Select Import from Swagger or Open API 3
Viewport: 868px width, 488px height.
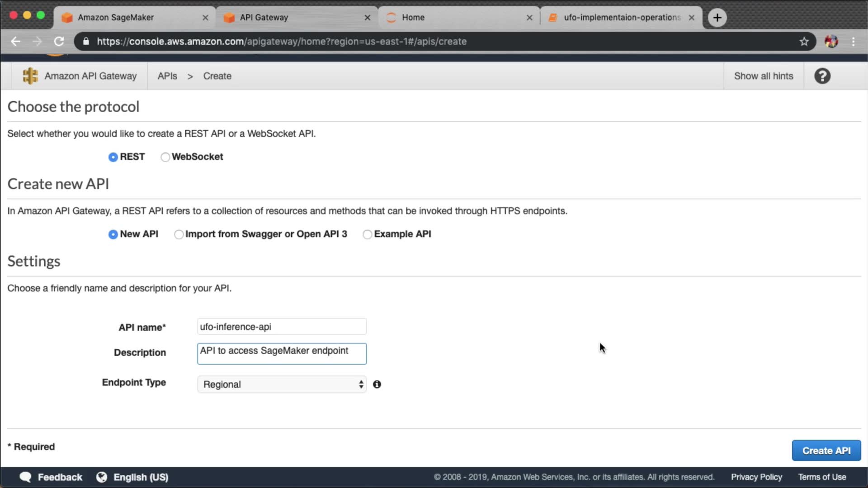(179, 234)
